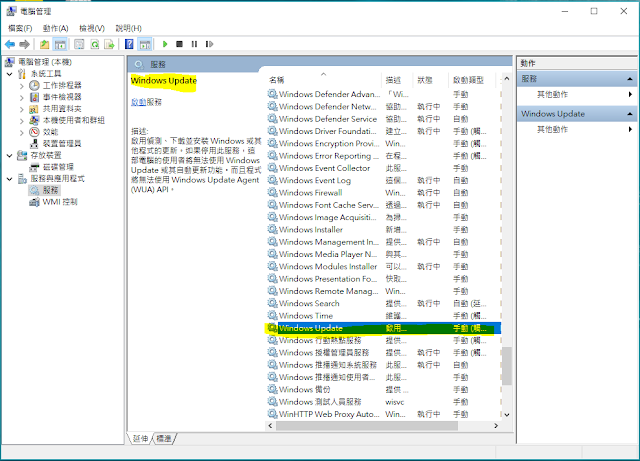Select 事件檢視器 in the tree

coord(62,97)
